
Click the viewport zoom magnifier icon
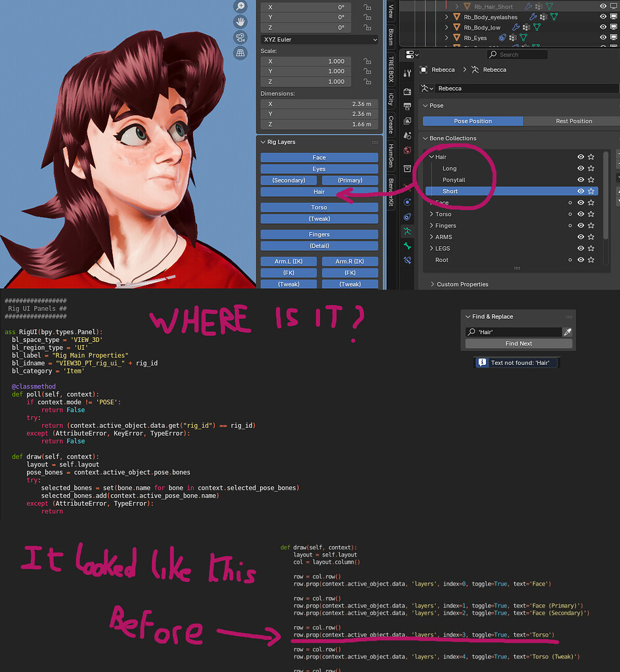click(240, 6)
